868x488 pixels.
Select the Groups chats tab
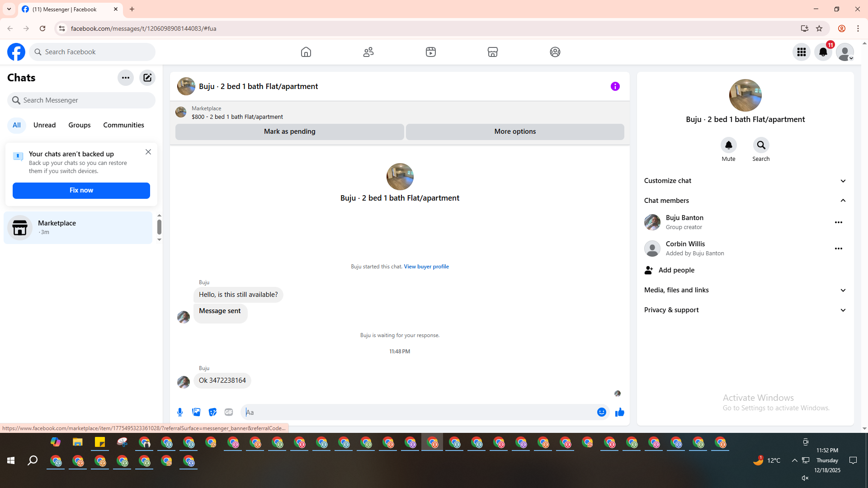point(80,125)
